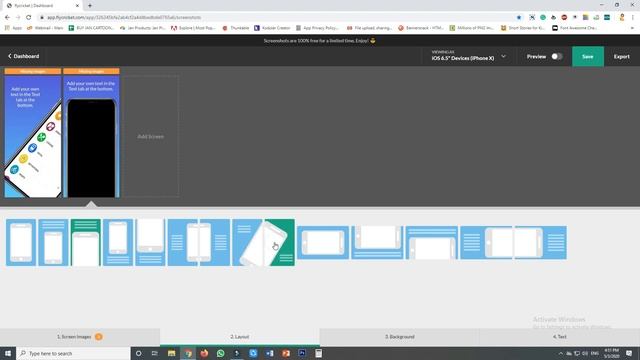Choose the tilted phone two-screen layout

tap(263, 242)
